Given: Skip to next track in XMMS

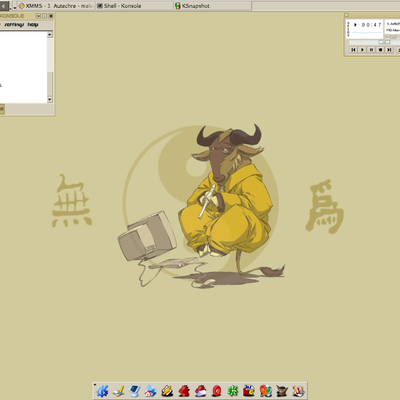Looking at the screenshot, I should [x=389, y=50].
